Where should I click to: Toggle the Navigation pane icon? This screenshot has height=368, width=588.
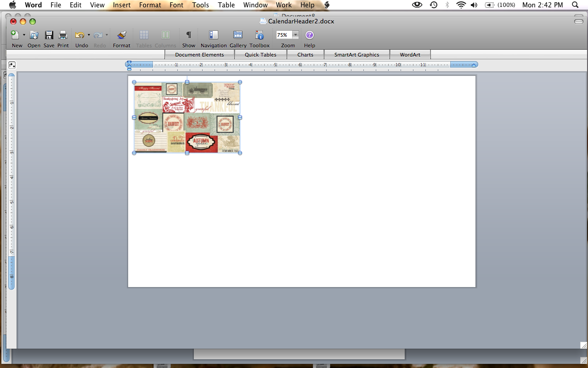coord(214,35)
